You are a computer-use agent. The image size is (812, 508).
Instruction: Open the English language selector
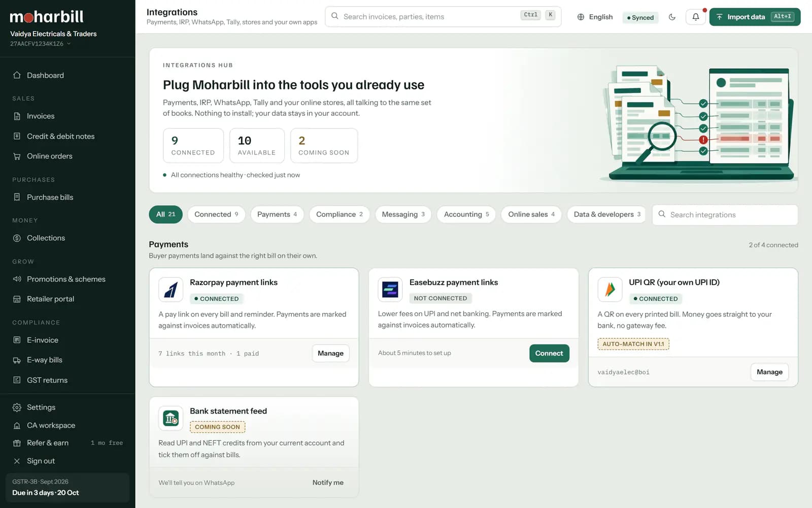click(x=595, y=17)
